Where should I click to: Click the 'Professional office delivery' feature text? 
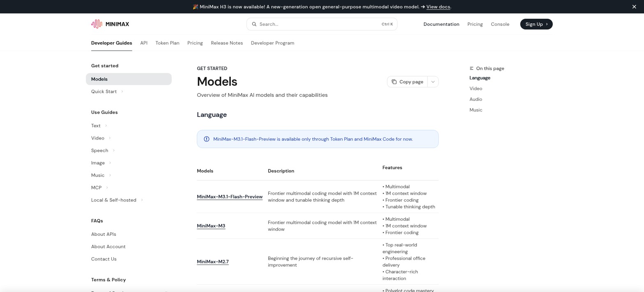404,262
